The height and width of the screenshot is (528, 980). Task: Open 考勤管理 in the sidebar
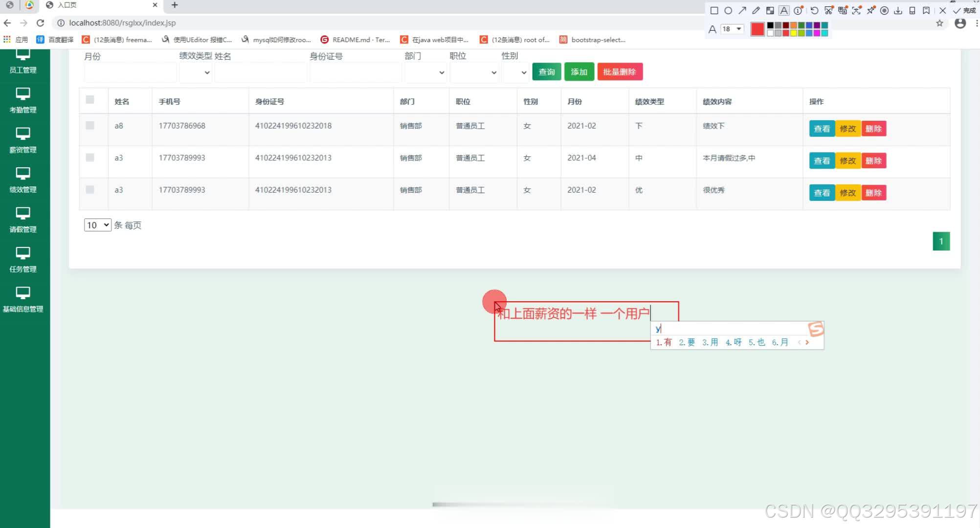pyautogui.click(x=23, y=100)
